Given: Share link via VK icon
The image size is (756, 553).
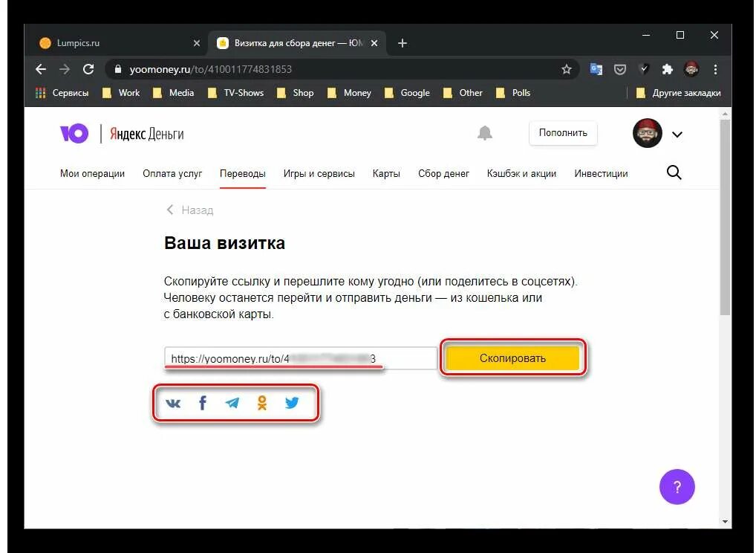Looking at the screenshot, I should pos(173,403).
